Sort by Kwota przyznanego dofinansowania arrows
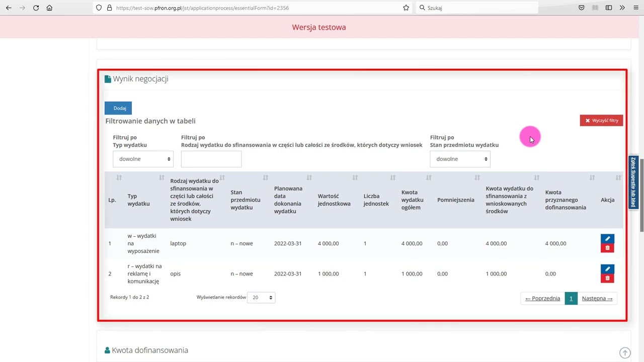Screen dimensions: 644x362 [592, 177]
